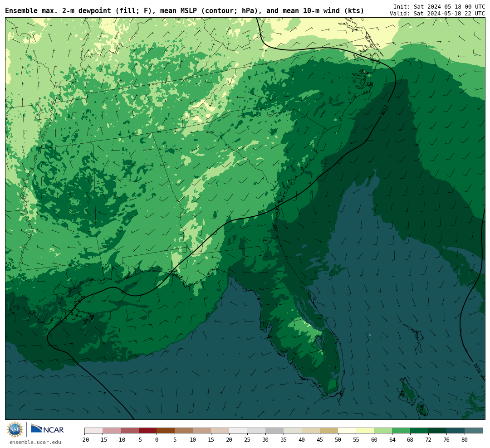Click the 'Valid: Sat 2024-05-18 22 UTC' text

[437, 14]
